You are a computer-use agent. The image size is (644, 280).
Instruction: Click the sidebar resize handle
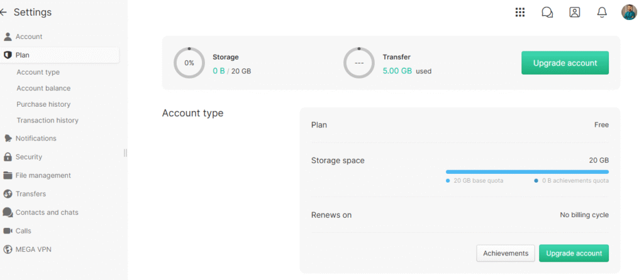pos(125,153)
